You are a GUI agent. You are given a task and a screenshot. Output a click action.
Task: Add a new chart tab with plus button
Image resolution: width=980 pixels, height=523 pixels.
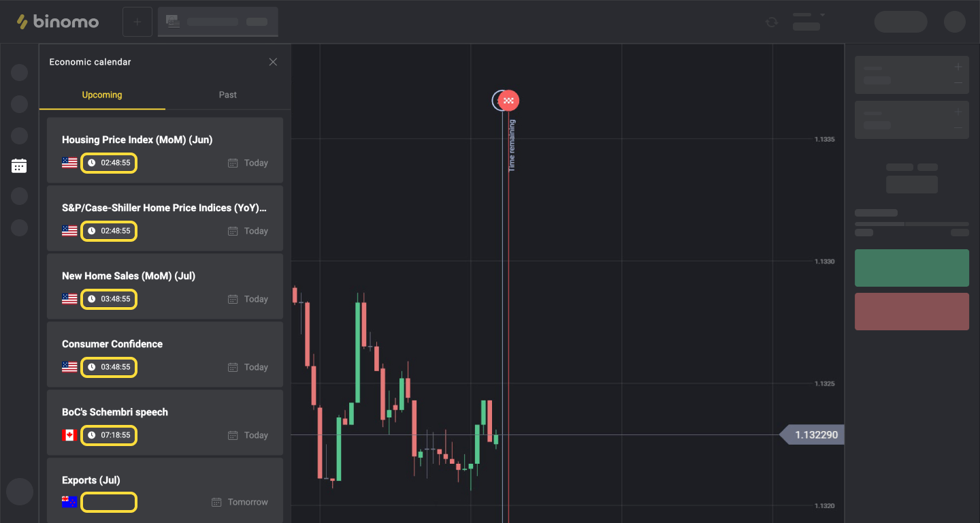coord(137,22)
